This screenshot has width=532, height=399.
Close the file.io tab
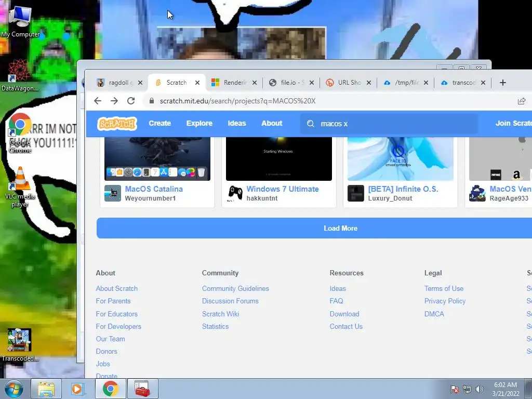click(312, 83)
